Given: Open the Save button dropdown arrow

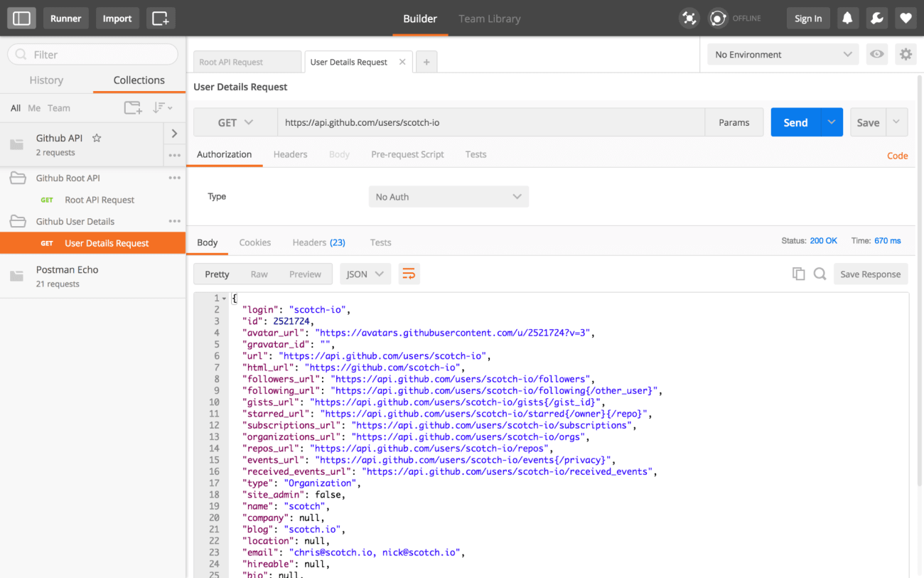Looking at the screenshot, I should 897,122.
